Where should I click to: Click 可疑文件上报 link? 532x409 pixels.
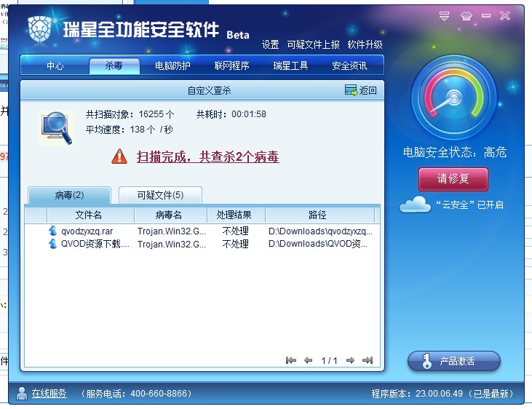coord(313,44)
